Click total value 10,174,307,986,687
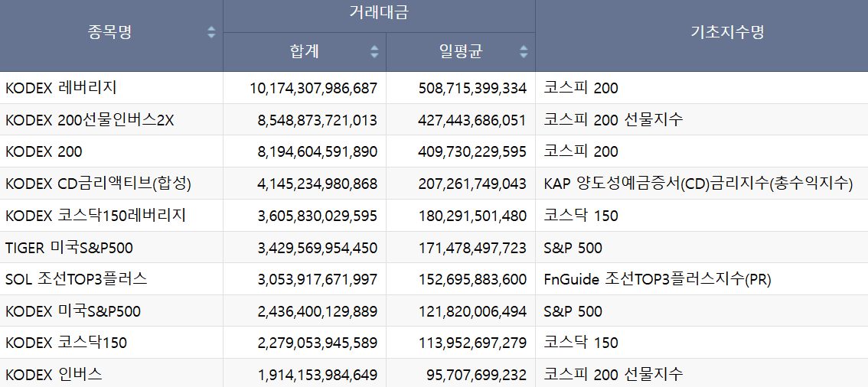The image size is (868, 387). 313,89
